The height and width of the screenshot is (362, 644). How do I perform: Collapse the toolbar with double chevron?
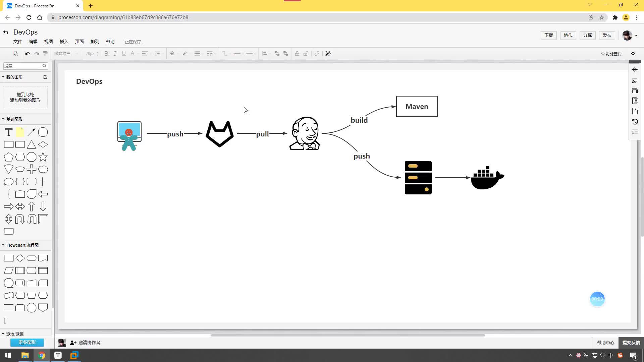[633, 54]
